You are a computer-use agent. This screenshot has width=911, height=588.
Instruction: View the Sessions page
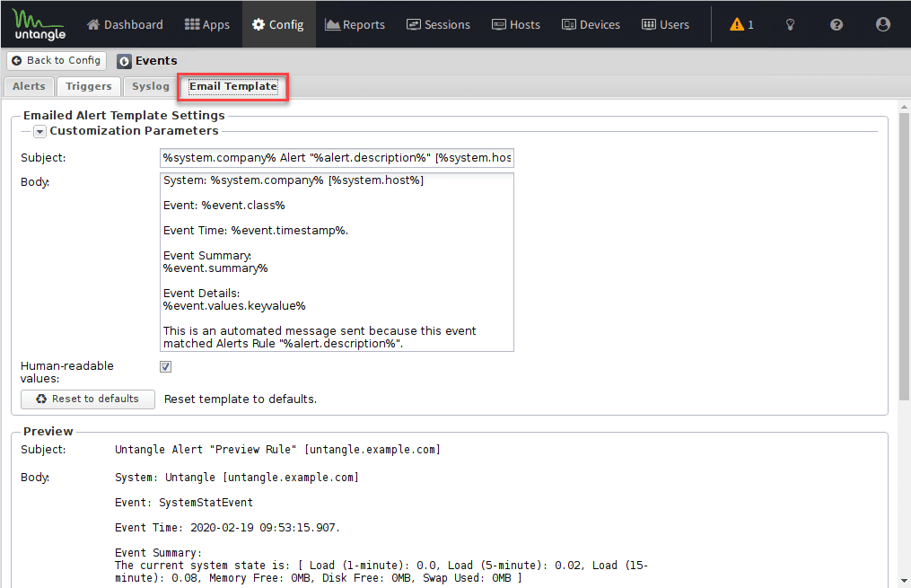[x=438, y=24]
